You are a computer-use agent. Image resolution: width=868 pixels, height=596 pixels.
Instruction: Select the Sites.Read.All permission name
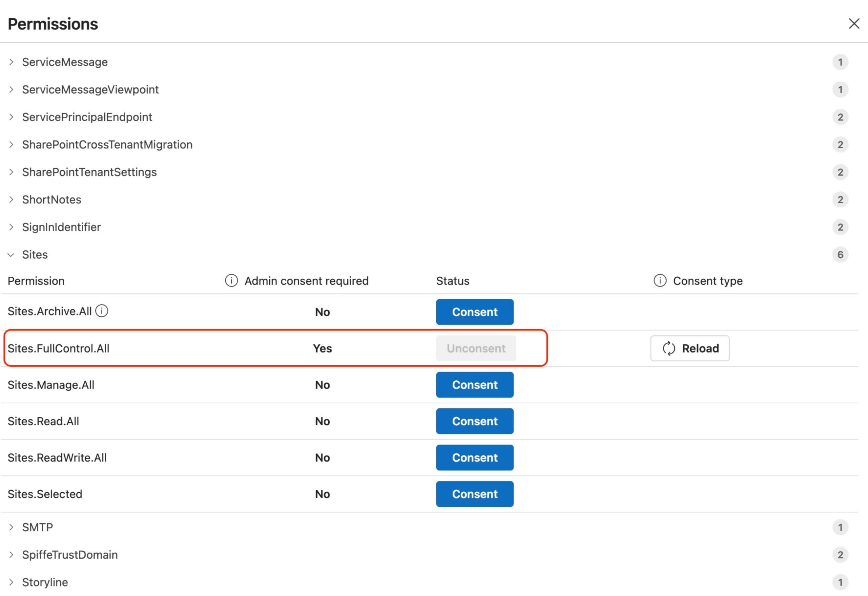click(x=43, y=421)
